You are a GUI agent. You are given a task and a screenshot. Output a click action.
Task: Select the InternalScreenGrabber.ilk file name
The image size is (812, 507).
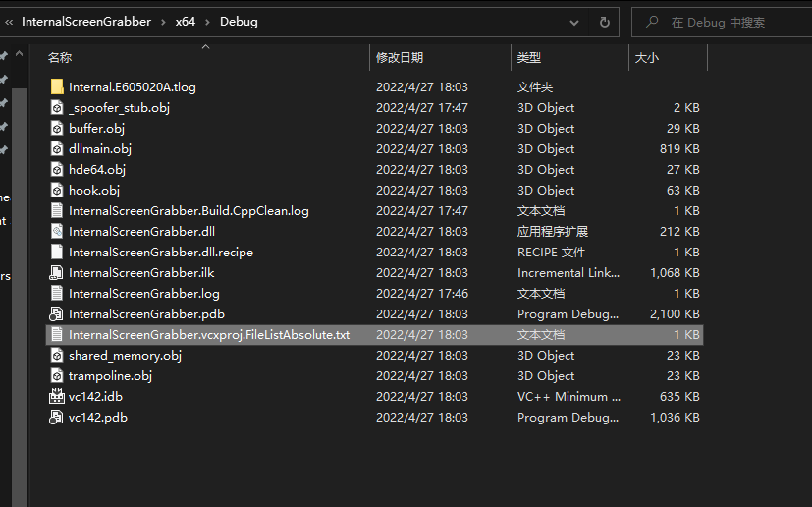point(141,273)
